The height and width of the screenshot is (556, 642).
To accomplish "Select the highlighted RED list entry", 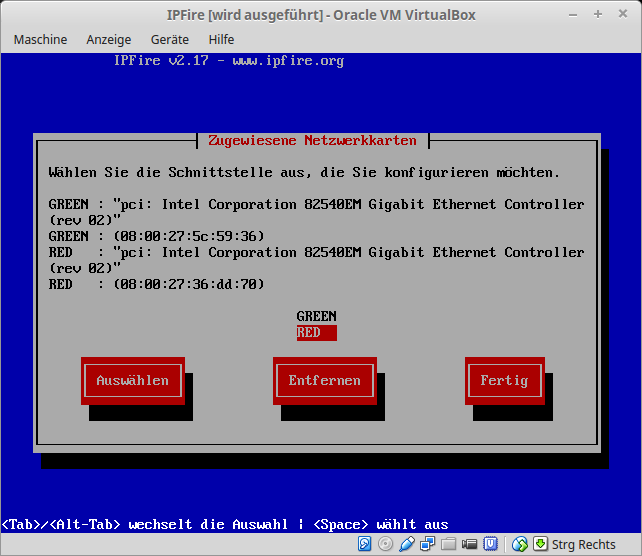I will click(316, 332).
